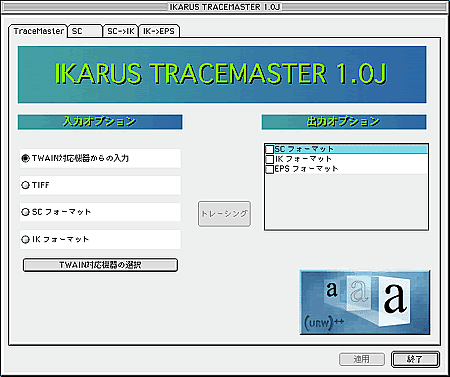Switch to the TraceMaster tab
This screenshot has height=377, width=450.
click(38, 31)
